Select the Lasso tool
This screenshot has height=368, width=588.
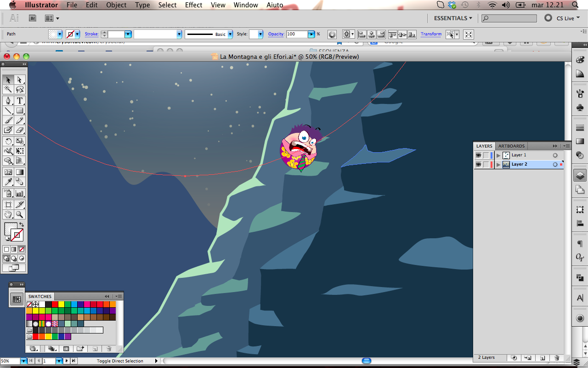tap(20, 89)
